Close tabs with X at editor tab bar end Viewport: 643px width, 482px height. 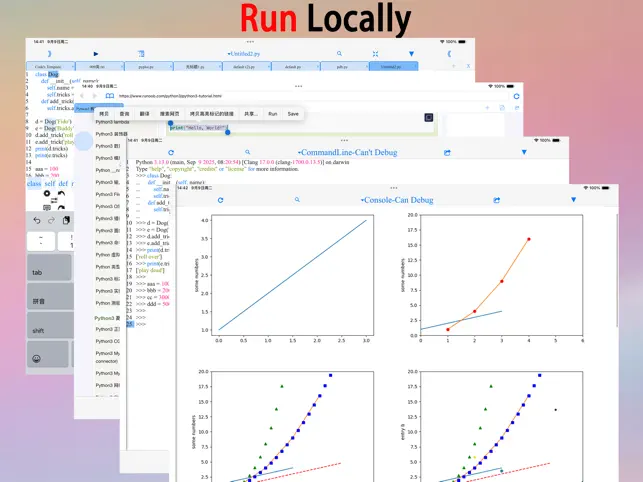(468, 66)
